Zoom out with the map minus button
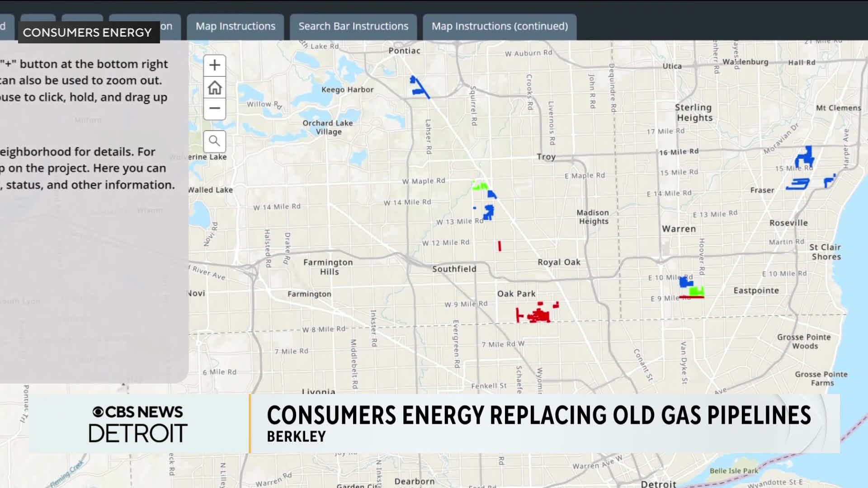868x488 pixels. click(214, 108)
